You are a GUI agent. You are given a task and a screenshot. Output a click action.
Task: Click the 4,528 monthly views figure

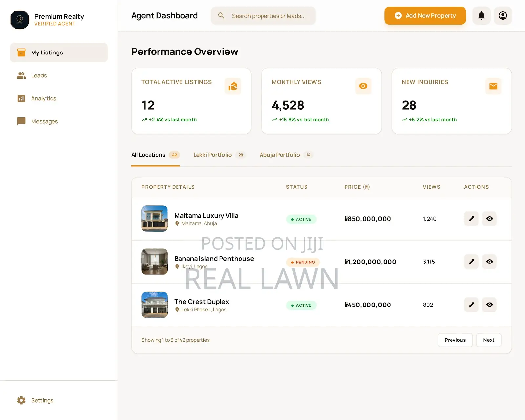288,105
